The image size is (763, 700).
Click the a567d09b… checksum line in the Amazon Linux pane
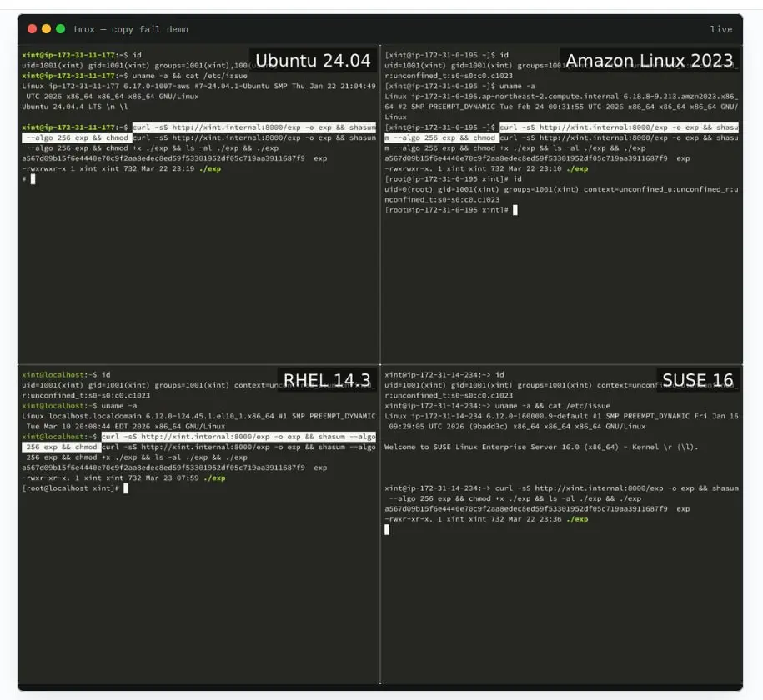click(537, 158)
